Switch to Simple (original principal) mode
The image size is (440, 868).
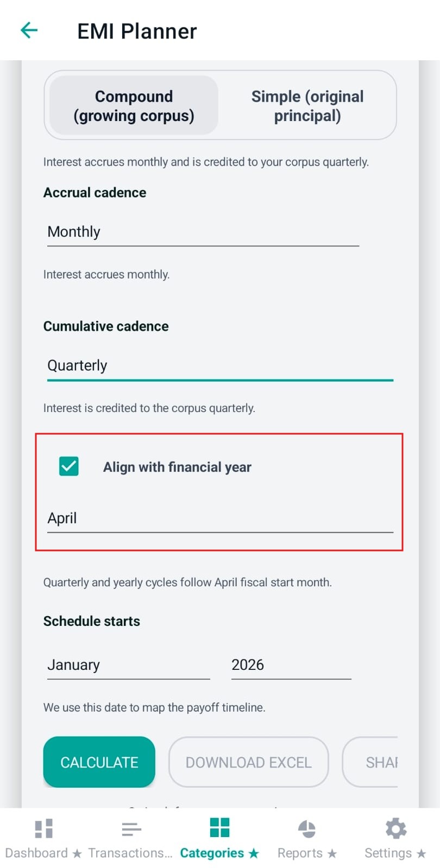[307, 105]
